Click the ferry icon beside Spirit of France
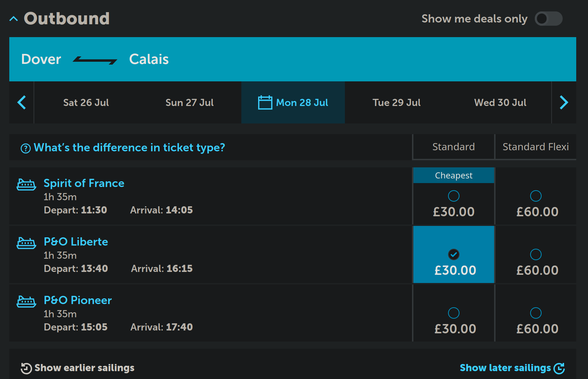The height and width of the screenshot is (379, 588). [26, 185]
